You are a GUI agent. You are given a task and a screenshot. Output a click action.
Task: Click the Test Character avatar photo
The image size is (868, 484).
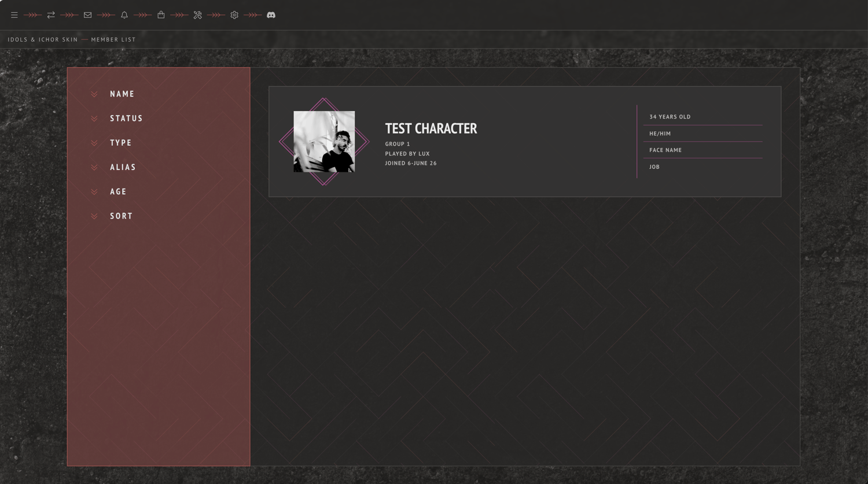[324, 142]
